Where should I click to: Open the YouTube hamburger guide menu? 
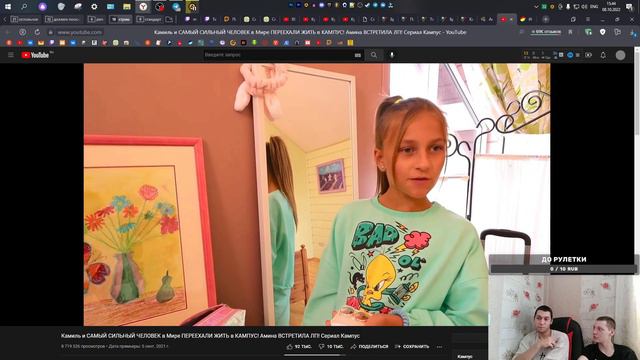click(x=11, y=55)
